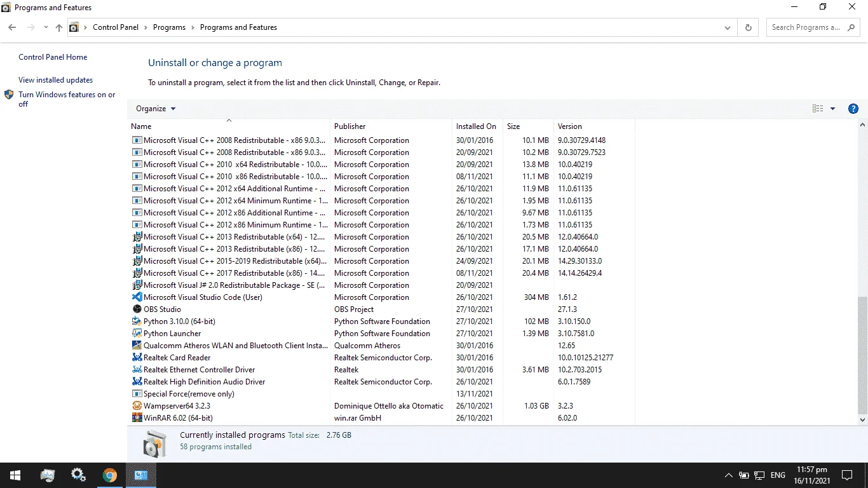868x488 pixels.
Task: Click the scroll down arrow of the list
Action: point(862,419)
